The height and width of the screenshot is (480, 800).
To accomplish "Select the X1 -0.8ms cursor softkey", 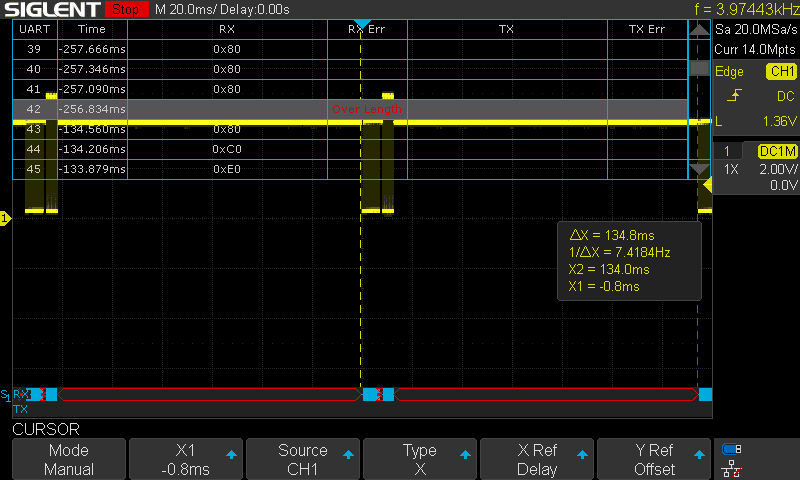I will point(186,460).
